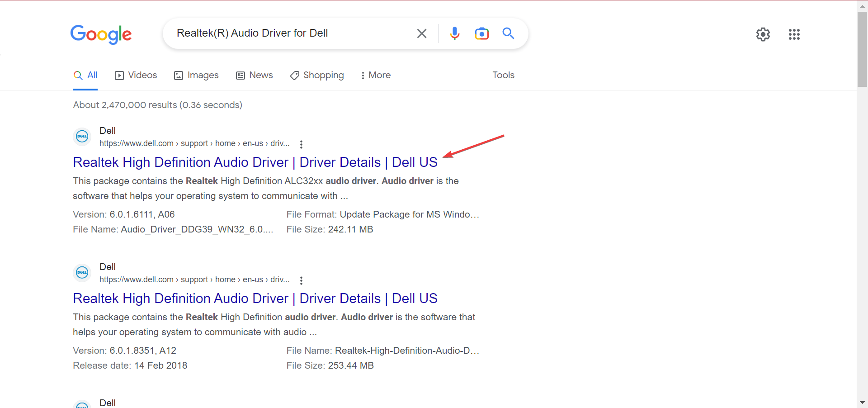Open three-dot options for the second result
The height and width of the screenshot is (408, 868).
301,280
